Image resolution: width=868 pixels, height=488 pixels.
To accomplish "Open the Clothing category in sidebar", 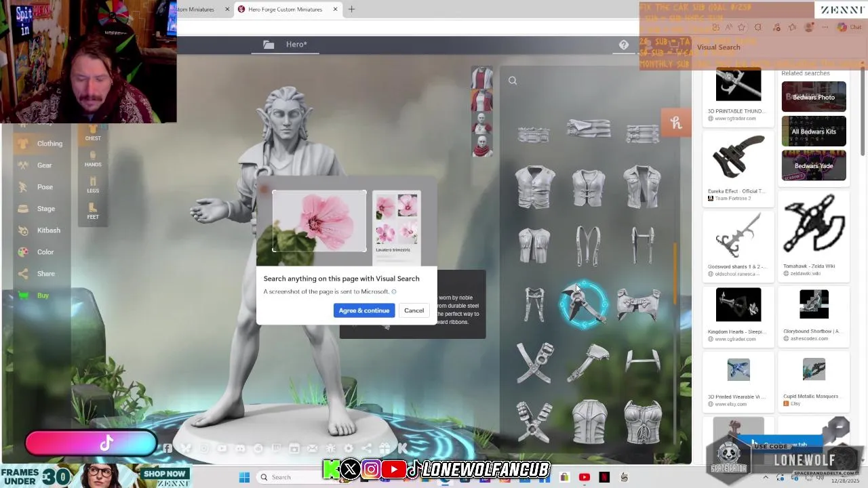I will pos(41,144).
